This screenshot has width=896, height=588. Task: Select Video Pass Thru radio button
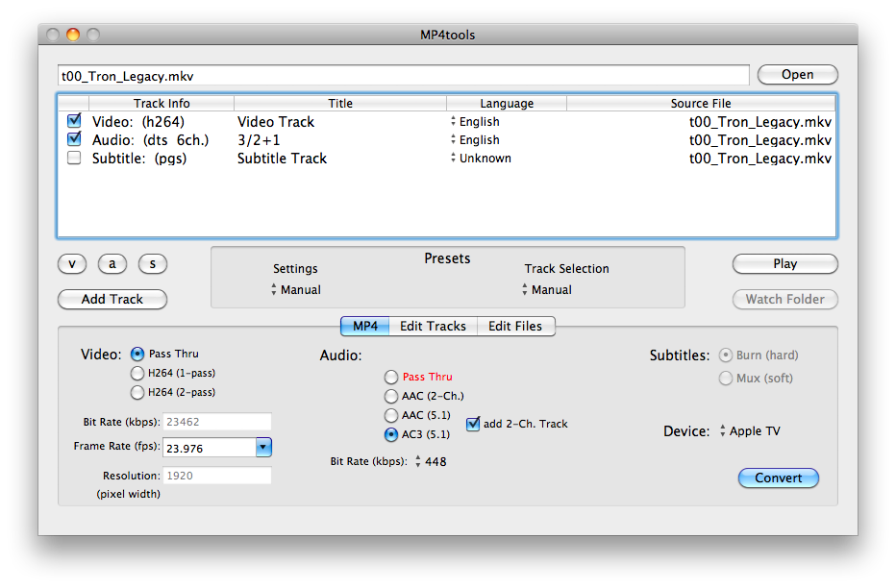137,354
